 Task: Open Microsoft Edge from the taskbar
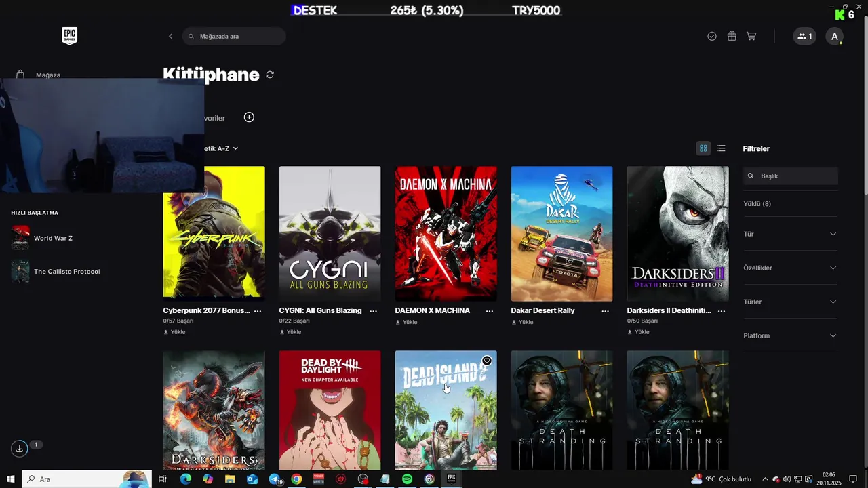point(185,479)
